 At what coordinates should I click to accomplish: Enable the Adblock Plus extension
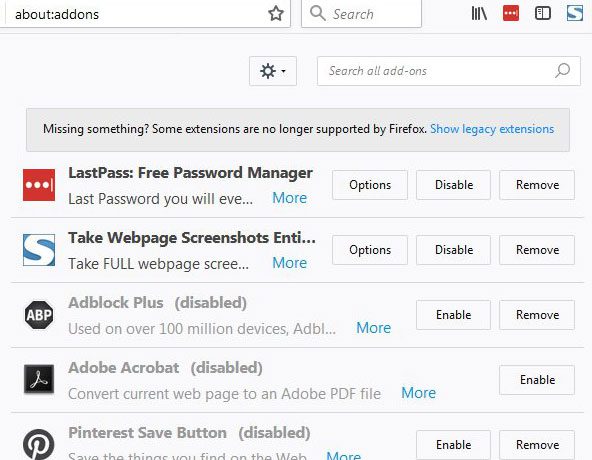(453, 315)
